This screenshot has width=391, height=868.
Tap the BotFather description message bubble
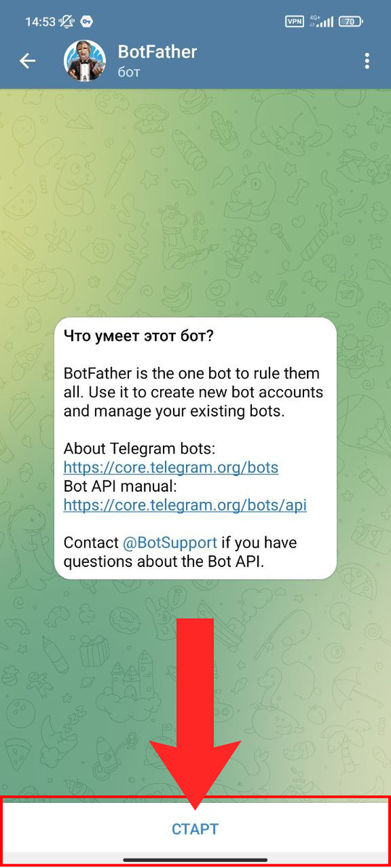195,448
